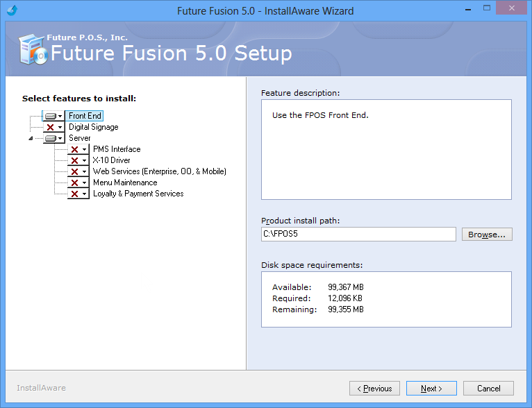The width and height of the screenshot is (532, 408).
Task: Click the 'Required: 12,096 KB' value
Action: (x=345, y=298)
